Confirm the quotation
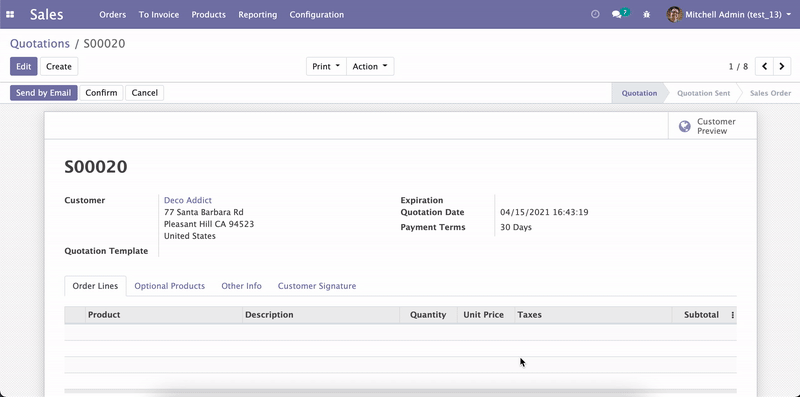 pos(101,93)
